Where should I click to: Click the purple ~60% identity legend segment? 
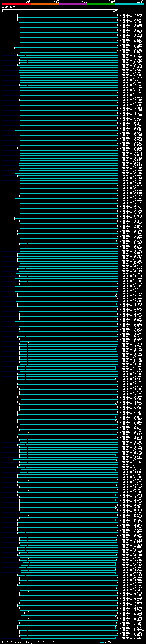click(x=73, y=4)
